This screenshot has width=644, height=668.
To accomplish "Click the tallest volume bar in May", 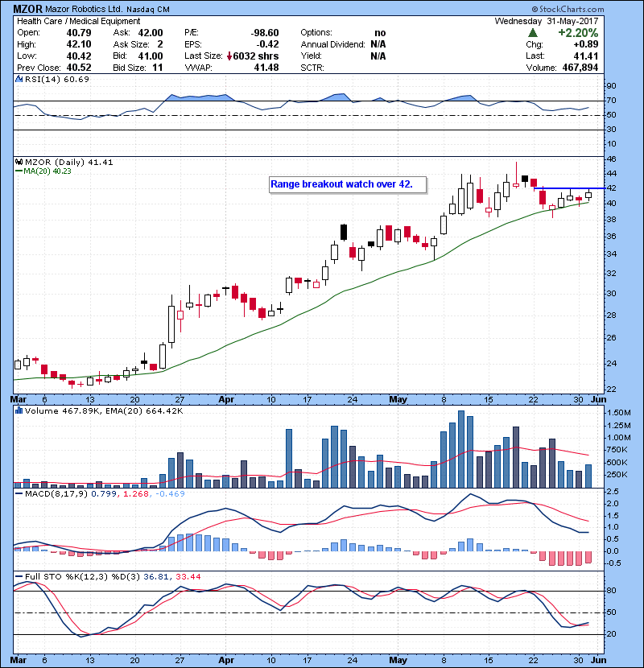I will click(x=461, y=449).
